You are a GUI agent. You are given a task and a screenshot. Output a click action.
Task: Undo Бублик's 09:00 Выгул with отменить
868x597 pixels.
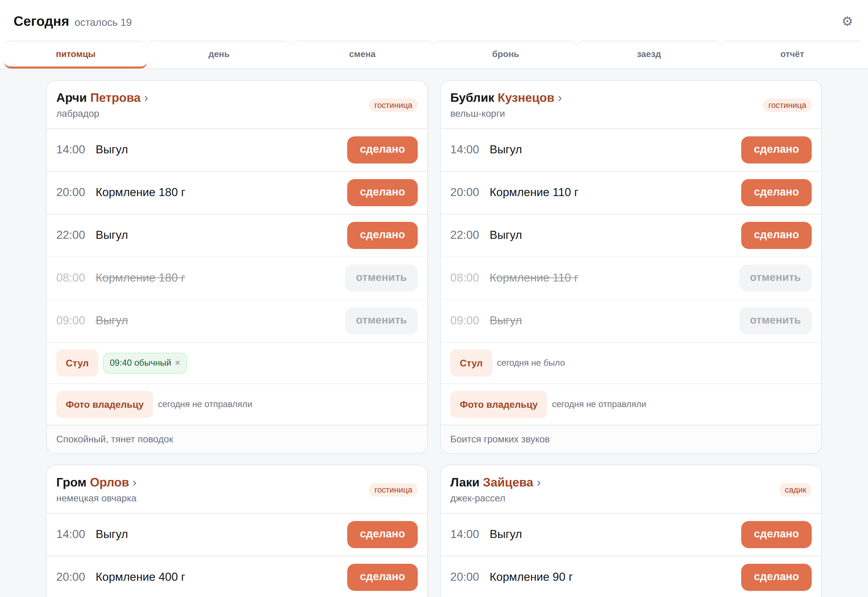click(775, 321)
